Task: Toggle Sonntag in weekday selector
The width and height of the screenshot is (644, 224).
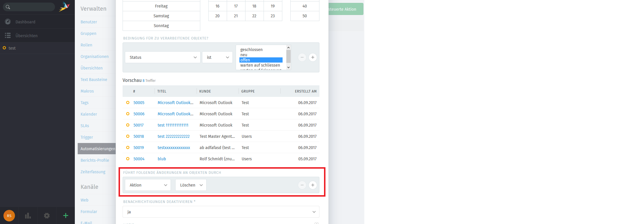Action: pyautogui.click(x=161, y=26)
